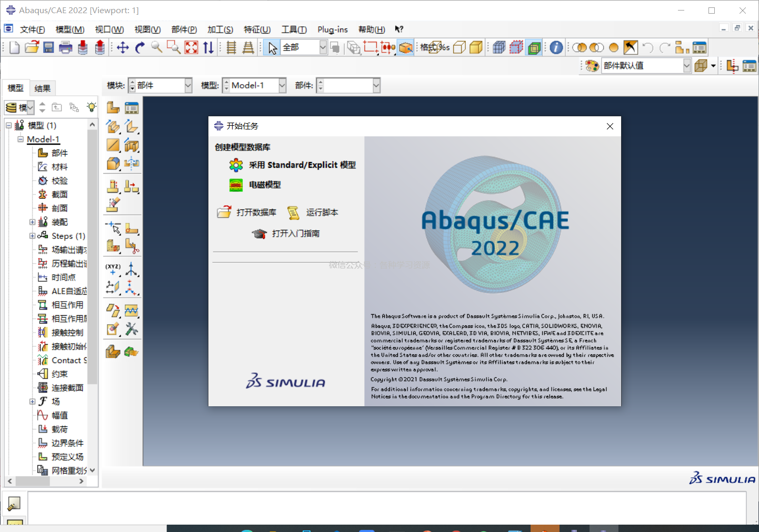Click the Create Part toolbox icon
The image size is (759, 532).
[x=113, y=108]
